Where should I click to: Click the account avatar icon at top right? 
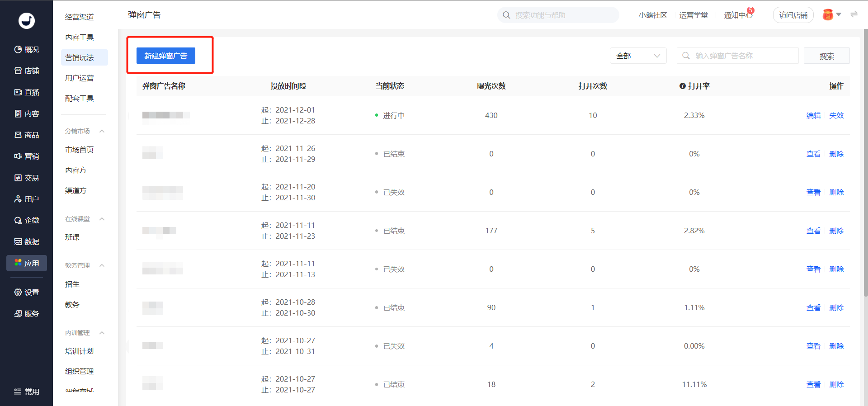[828, 15]
